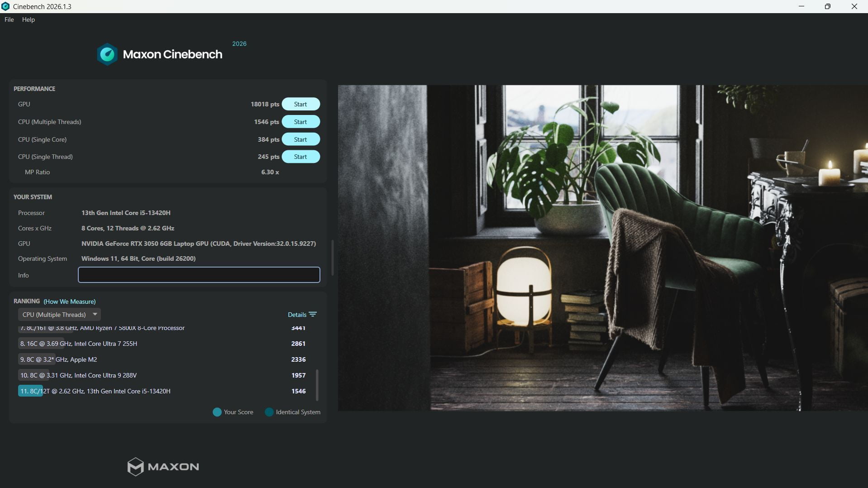Click the 2026 version label near the logo
The height and width of the screenshot is (488, 868).
click(x=239, y=44)
